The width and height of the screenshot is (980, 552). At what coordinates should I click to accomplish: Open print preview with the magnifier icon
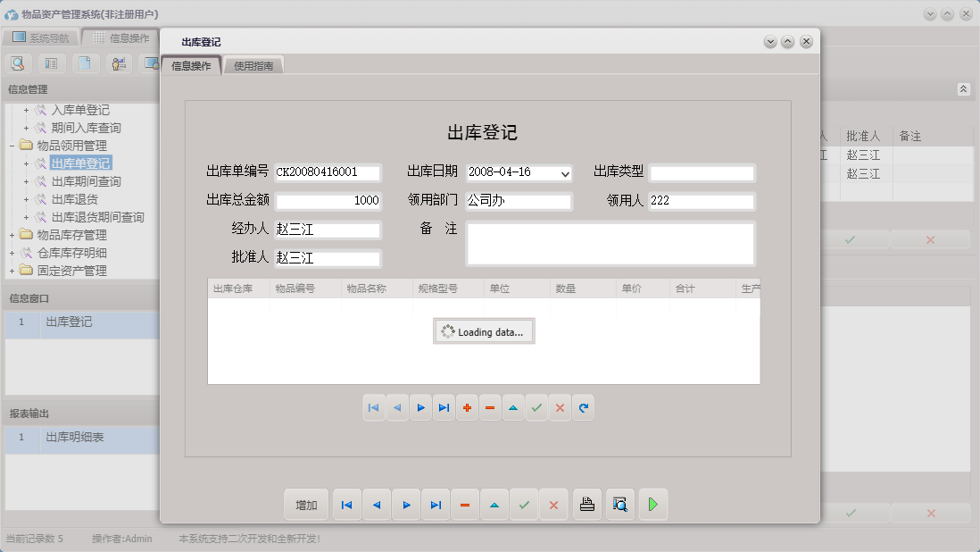click(x=619, y=504)
